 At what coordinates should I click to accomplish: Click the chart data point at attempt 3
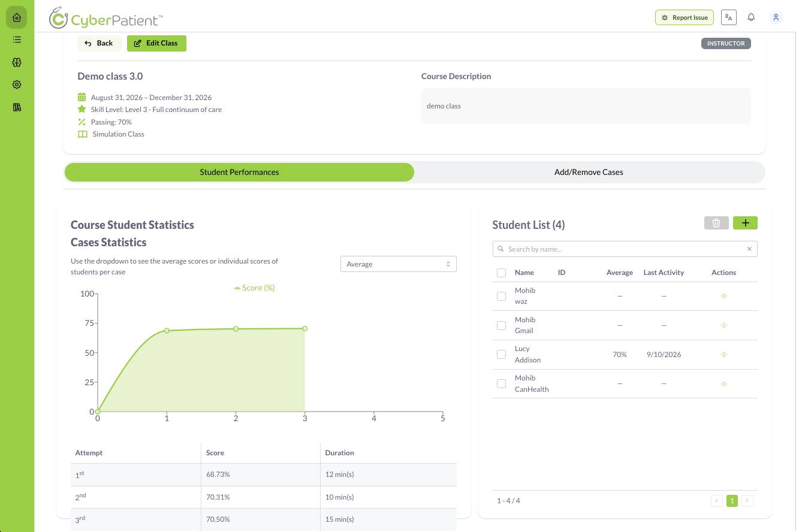click(x=304, y=328)
